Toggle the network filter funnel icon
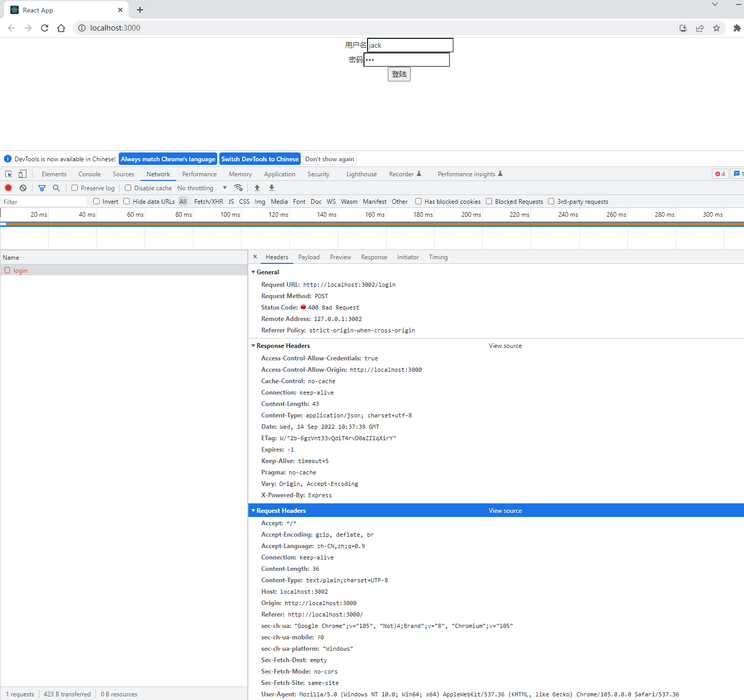The width and height of the screenshot is (744, 700). coord(42,188)
